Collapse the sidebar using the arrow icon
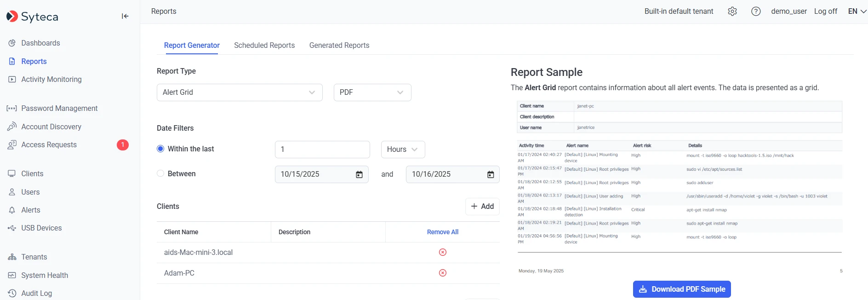The width and height of the screenshot is (868, 300). pos(125,16)
